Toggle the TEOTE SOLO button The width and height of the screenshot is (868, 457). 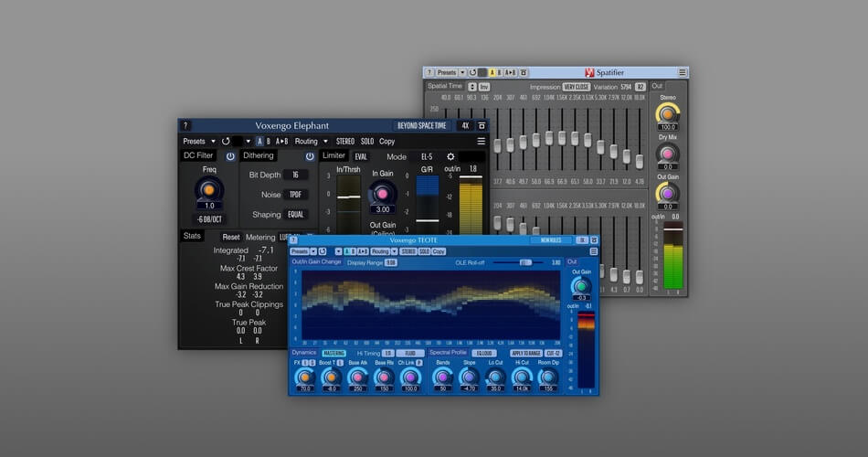[425, 251]
